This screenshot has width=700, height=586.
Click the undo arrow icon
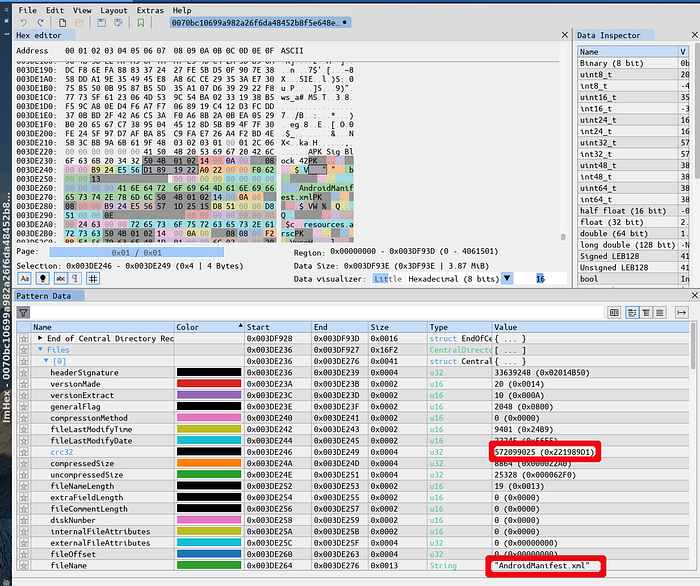pyautogui.click(x=23, y=23)
